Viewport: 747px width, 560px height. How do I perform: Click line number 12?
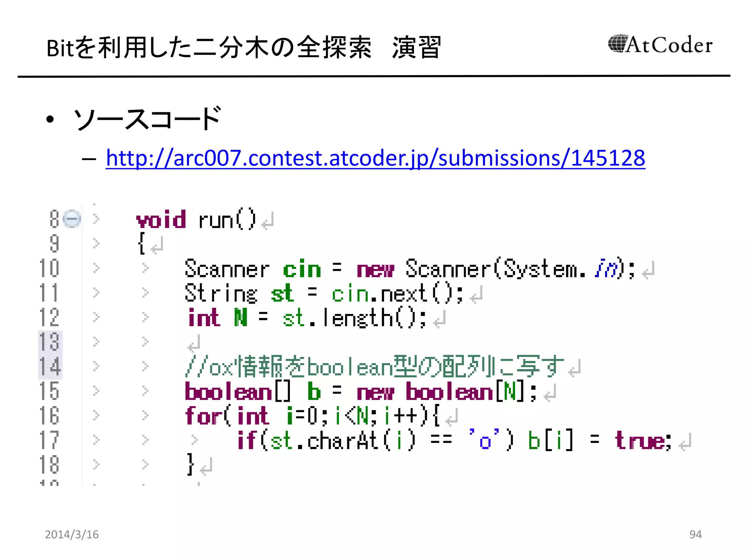pos(49,318)
